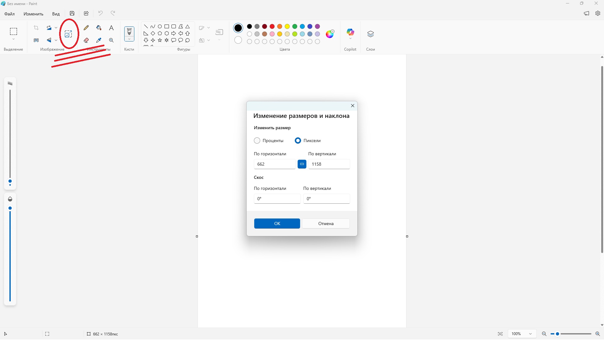Expand the Copilot dropdown chevron
Image resolution: width=604 pixels, height=364 pixels.
pos(350,39)
